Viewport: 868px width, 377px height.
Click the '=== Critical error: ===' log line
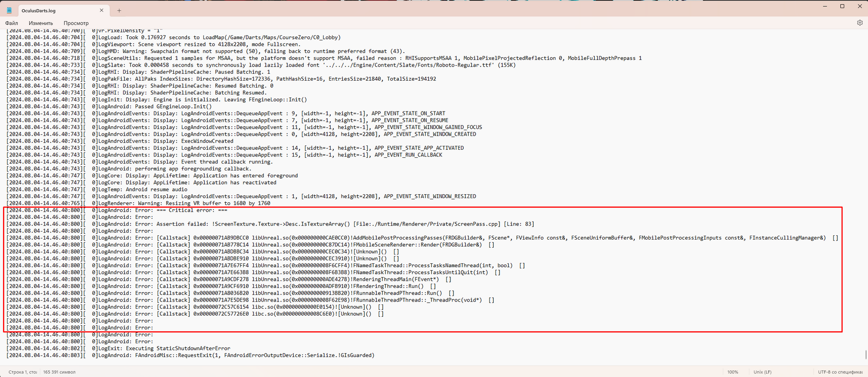(117, 210)
